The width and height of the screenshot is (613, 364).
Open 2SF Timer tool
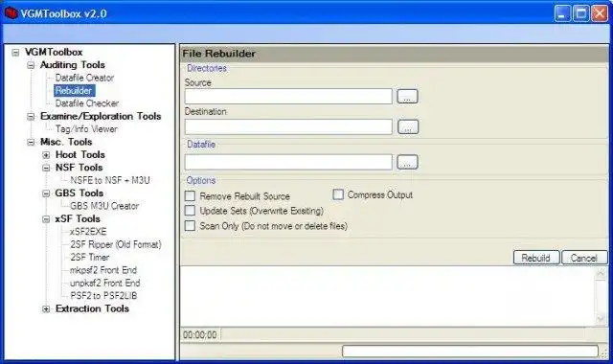pyautogui.click(x=89, y=258)
